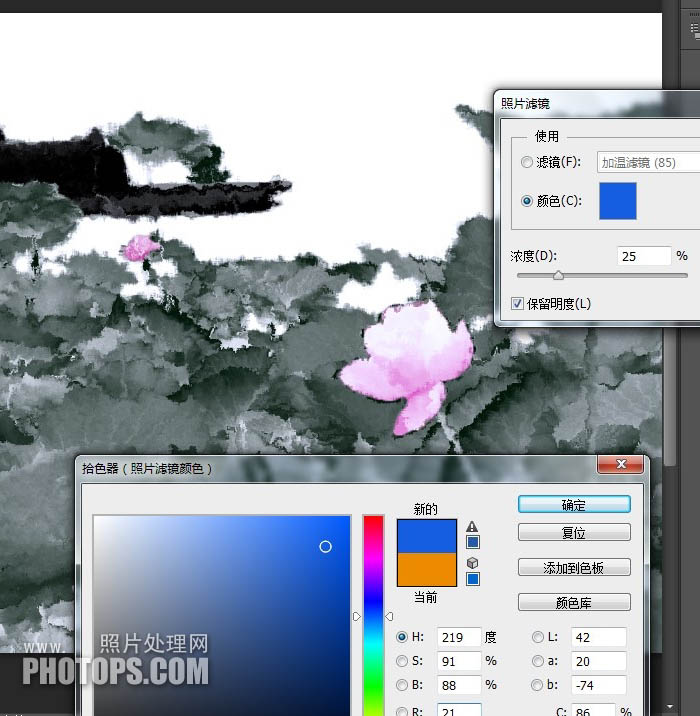Click the b value field showing -74
This screenshot has height=716, width=700.
(x=599, y=685)
